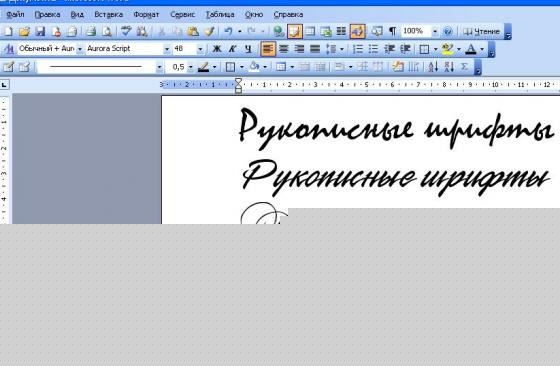Open the Formatting toolbar borders dropdown arrow
The height and width of the screenshot is (366, 560).
[x=435, y=49]
